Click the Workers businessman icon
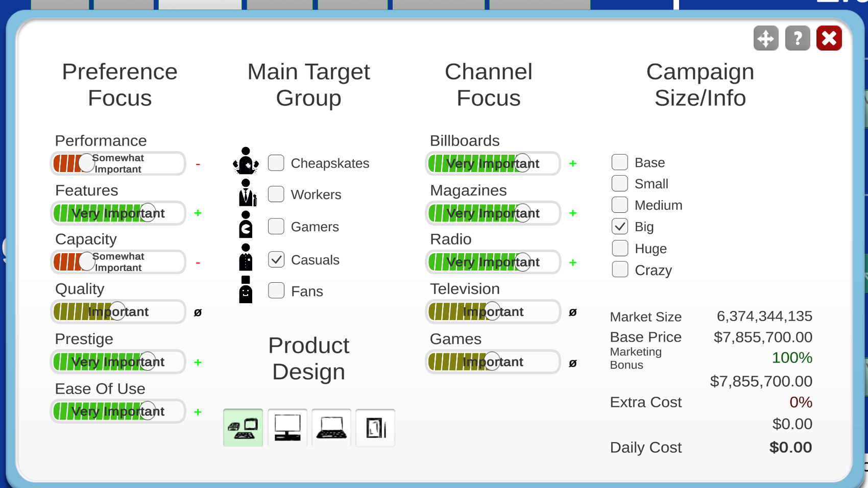The image size is (868, 488). (x=247, y=193)
